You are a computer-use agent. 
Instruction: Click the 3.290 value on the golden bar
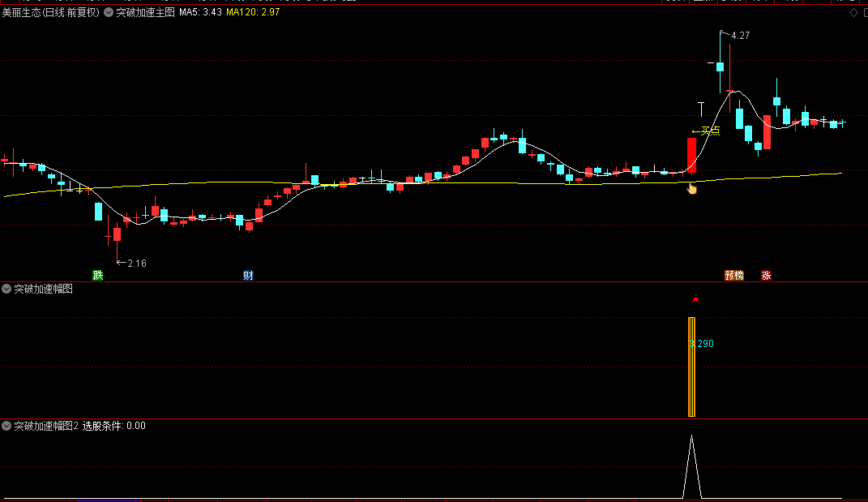tap(701, 344)
